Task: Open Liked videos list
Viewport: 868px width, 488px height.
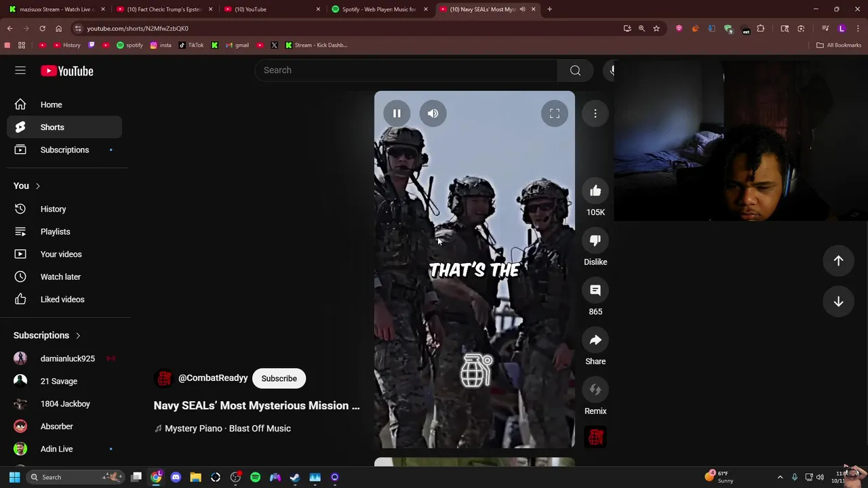Action: coord(64,299)
